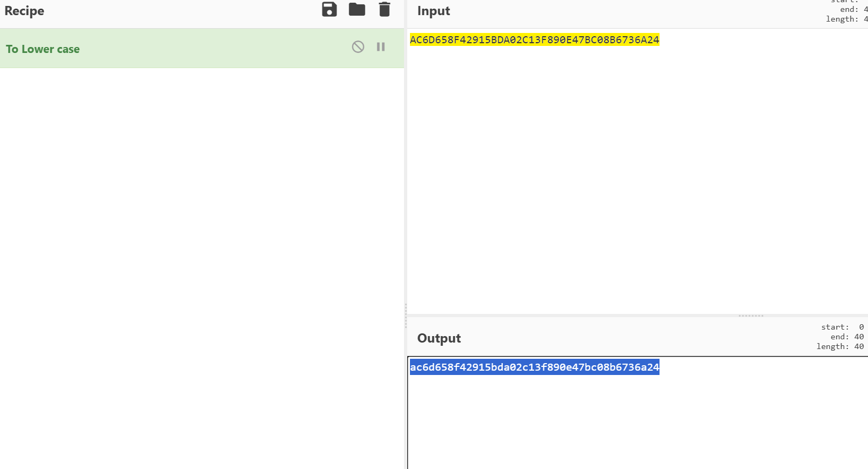Screen dimensions: 868x469
Task: Toggle breakpoint on To Lower case operation
Action: coord(381,47)
